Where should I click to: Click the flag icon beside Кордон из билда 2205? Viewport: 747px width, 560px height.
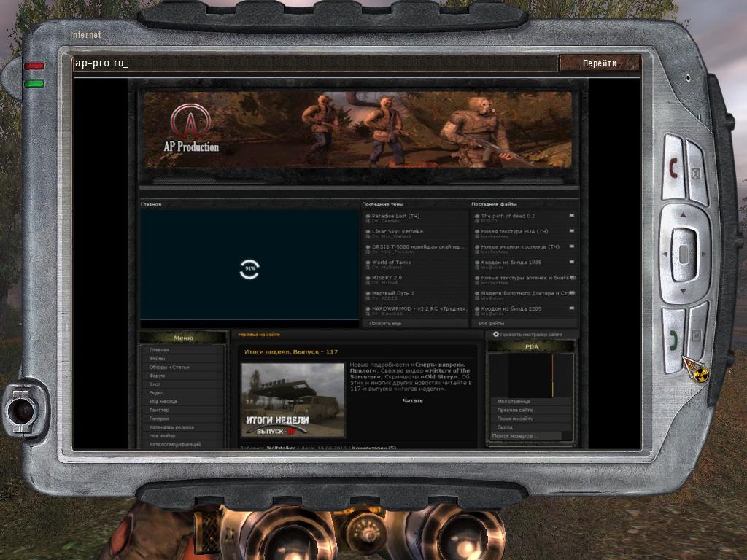click(x=572, y=308)
